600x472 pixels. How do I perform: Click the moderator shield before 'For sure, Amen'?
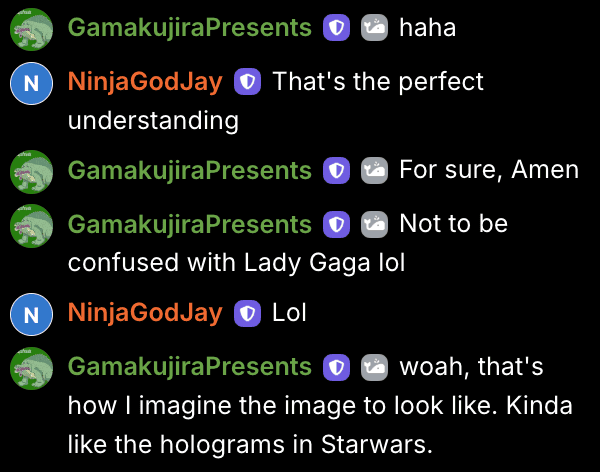336,170
